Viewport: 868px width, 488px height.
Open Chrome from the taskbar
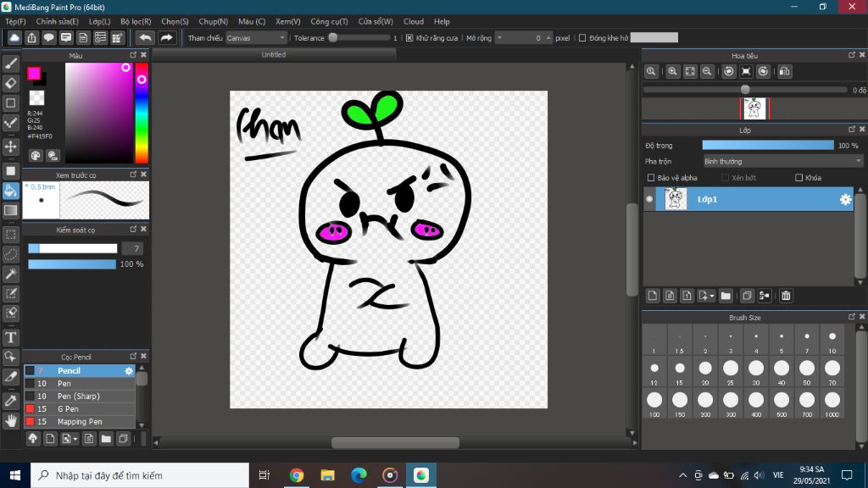coord(297,475)
